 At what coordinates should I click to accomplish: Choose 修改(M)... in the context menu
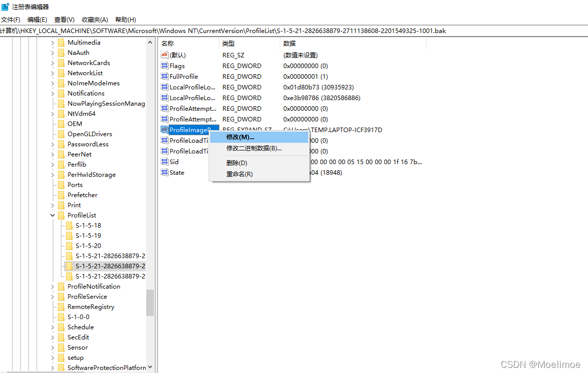(x=259, y=137)
